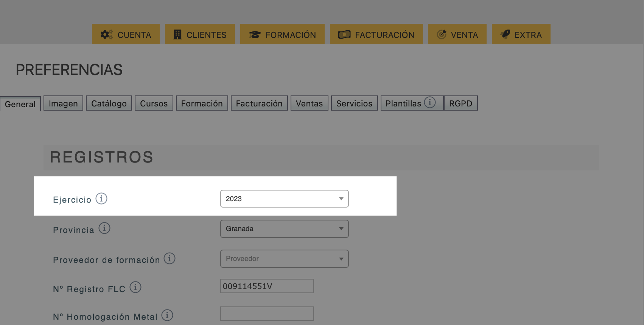This screenshot has width=644, height=325.
Task: Click the banknote icon beside FACTURACIÓN
Action: (x=344, y=34)
